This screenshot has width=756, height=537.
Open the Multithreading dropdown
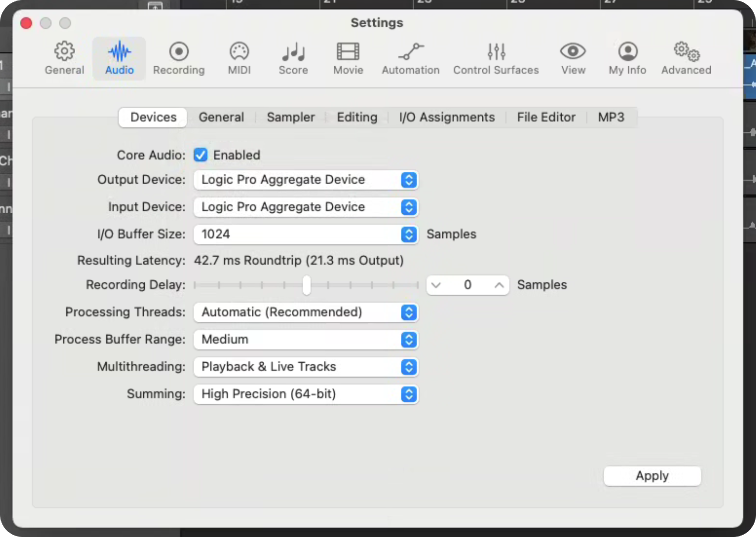click(x=306, y=367)
